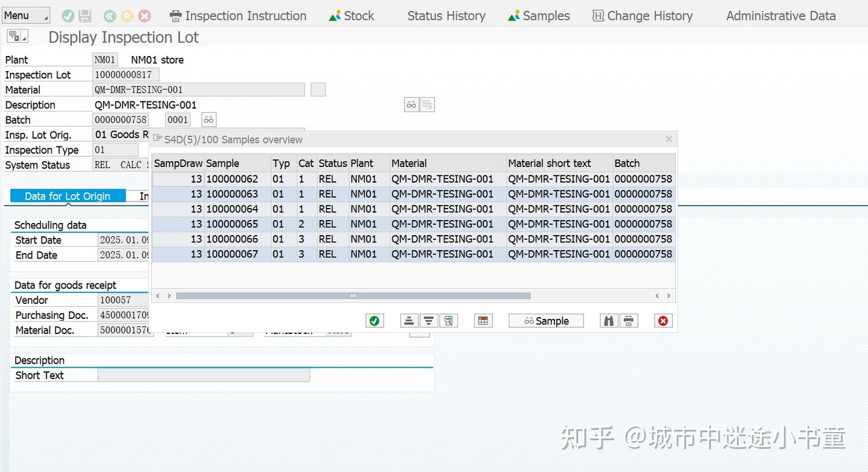
Task: Switch to Data for Lot Origin tab
Action: tap(68, 196)
